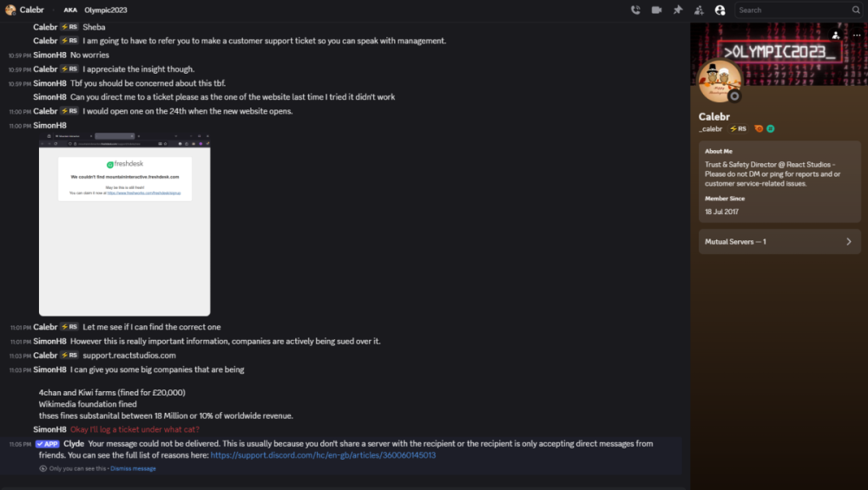Click the magnifying glass search icon
Screen dimensions: 868x490
[x=855, y=10]
